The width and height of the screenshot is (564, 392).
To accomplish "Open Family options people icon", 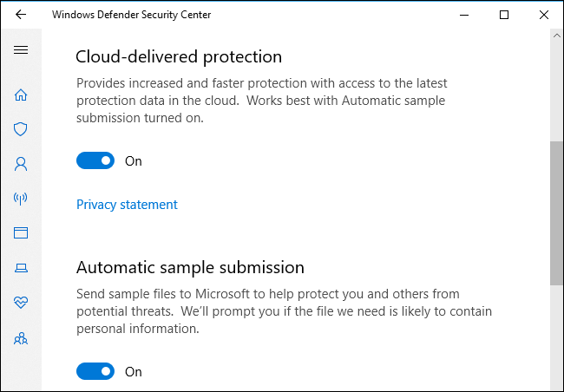I will coord(21,337).
